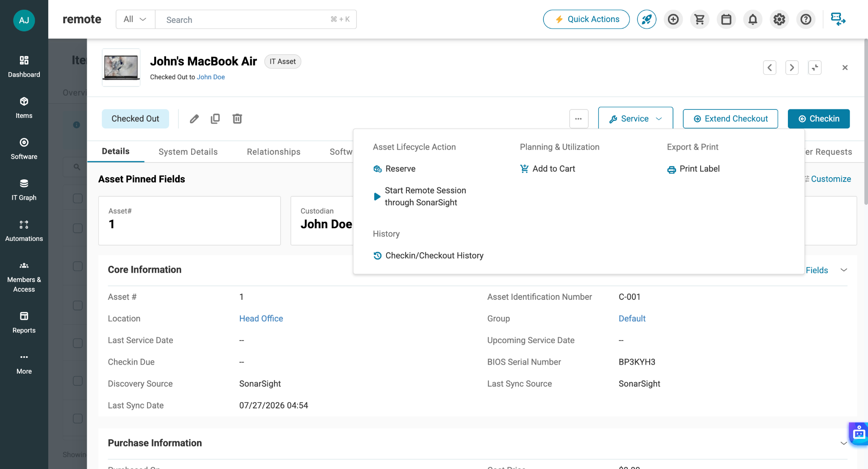The width and height of the screenshot is (868, 469).
Task: Expand the Service dropdown
Action: 635,119
